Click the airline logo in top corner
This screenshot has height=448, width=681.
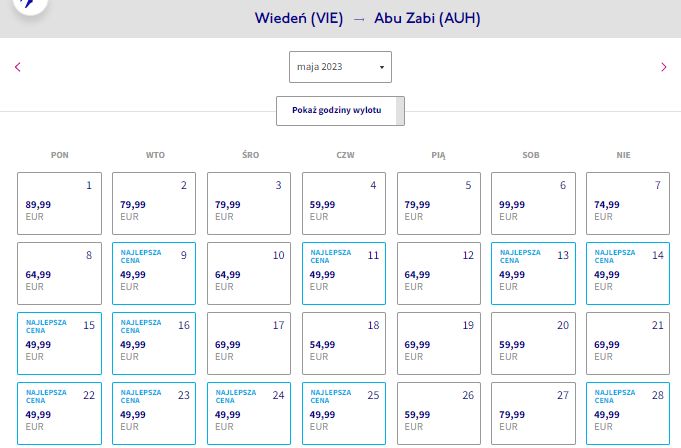tap(30, 4)
